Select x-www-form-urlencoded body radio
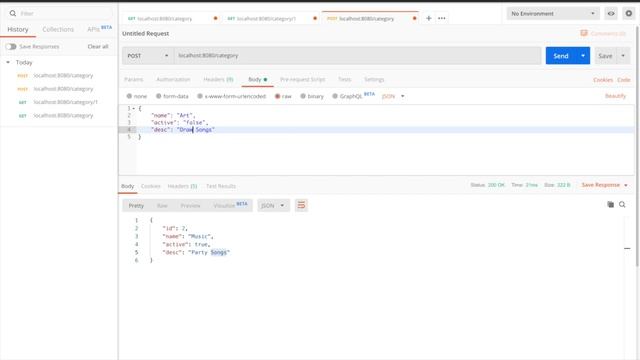The image size is (640, 360). pyautogui.click(x=200, y=96)
